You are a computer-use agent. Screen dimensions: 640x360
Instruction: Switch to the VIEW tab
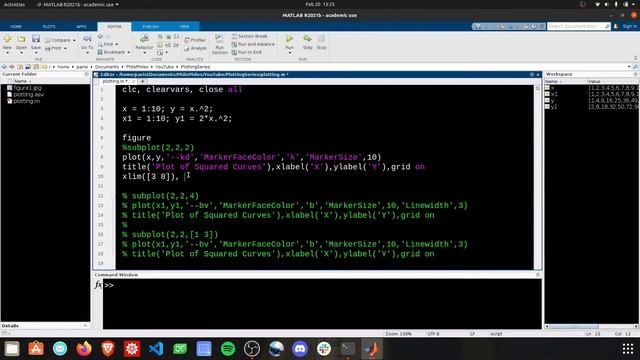coord(184,27)
